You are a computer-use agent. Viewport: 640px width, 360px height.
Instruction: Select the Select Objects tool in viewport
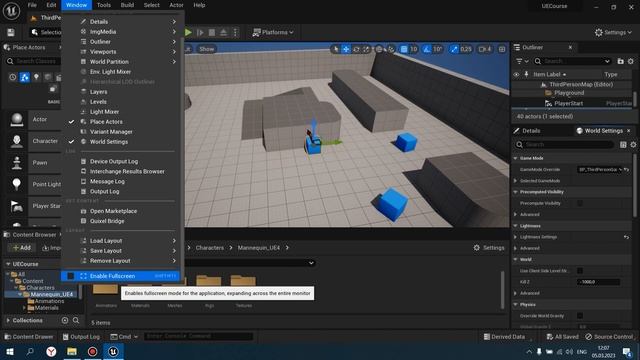click(x=336, y=49)
